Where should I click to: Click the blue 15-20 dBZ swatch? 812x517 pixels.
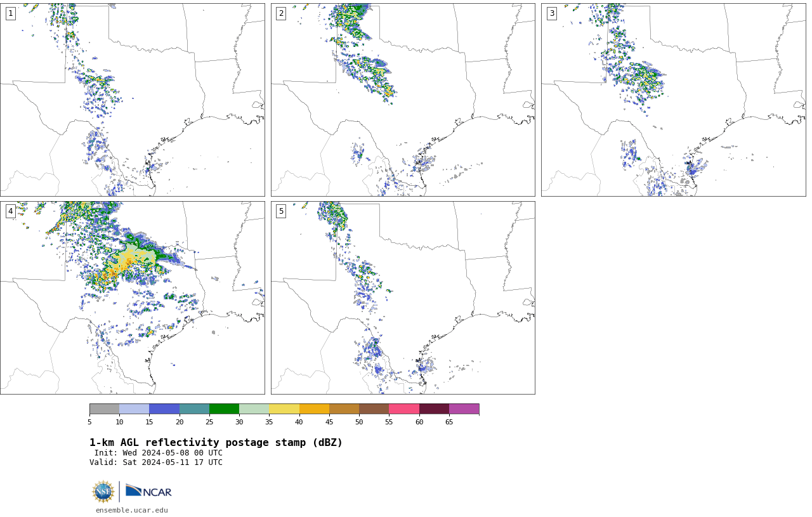coord(164,409)
